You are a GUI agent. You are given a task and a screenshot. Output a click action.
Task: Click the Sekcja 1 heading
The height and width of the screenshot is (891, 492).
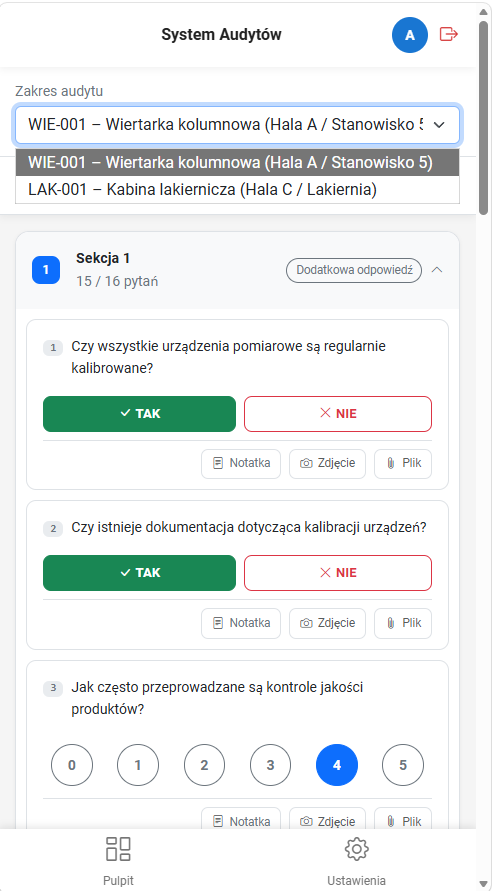(x=103, y=258)
